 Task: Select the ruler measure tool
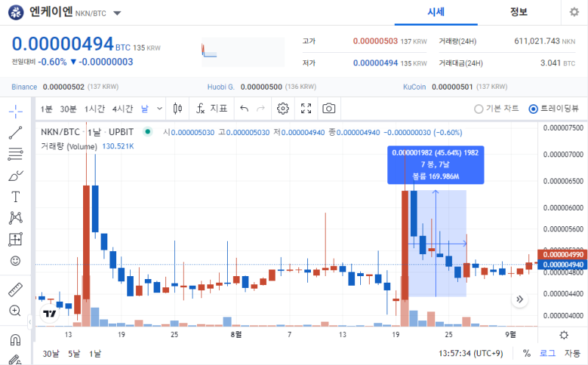pos(15,289)
